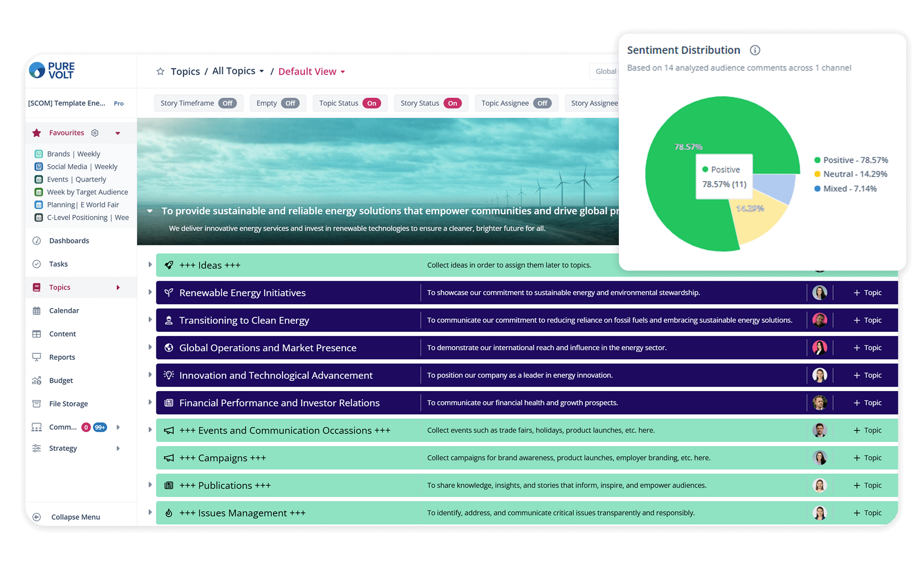Expand the Renewable Energy Initiatives row
This screenshot has width=924, height=562.
pos(150,292)
